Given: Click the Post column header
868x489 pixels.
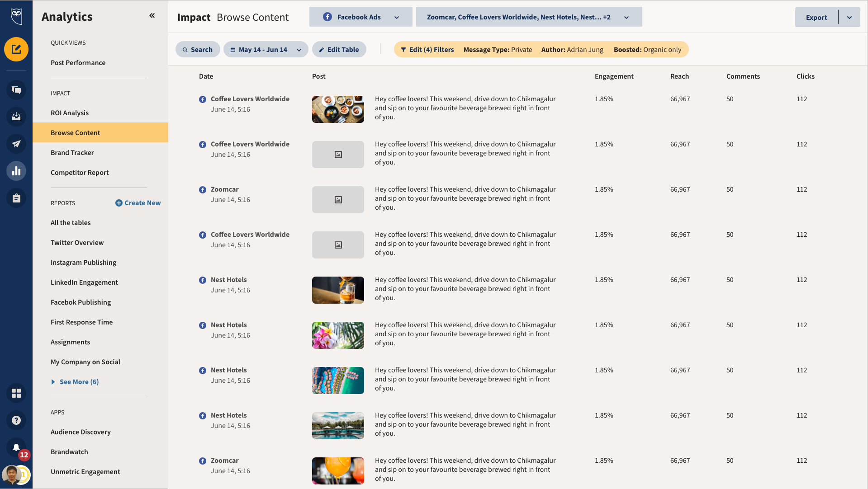Looking at the screenshot, I should [319, 76].
